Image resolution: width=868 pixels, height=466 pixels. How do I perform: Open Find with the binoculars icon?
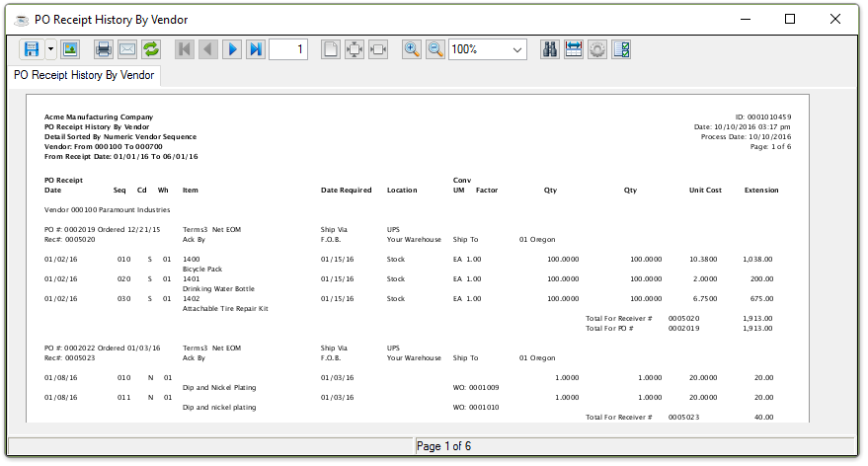point(550,49)
